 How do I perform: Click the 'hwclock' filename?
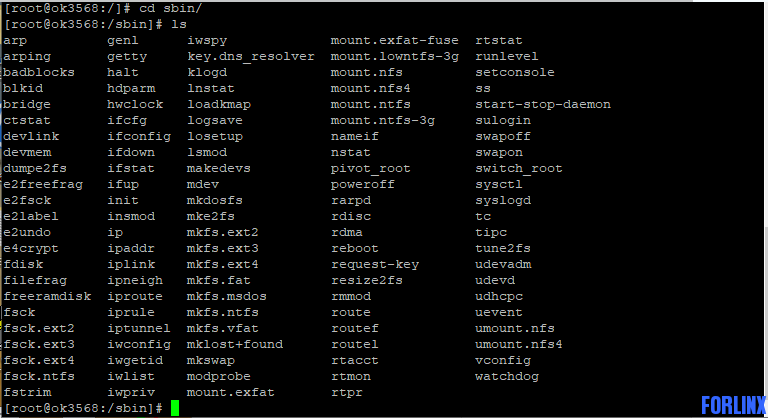(x=135, y=104)
